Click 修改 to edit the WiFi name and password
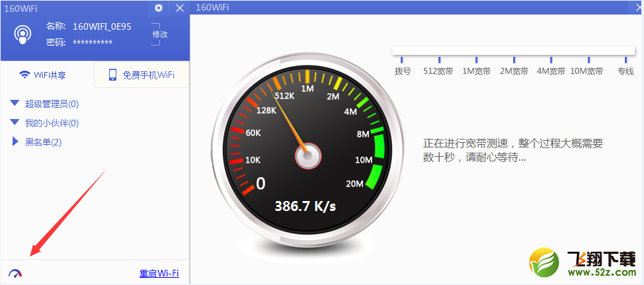This screenshot has height=285, width=644. point(160,34)
